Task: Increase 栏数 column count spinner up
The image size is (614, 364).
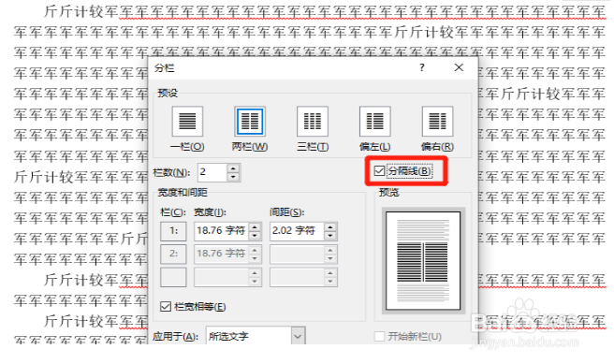Action: click(233, 168)
